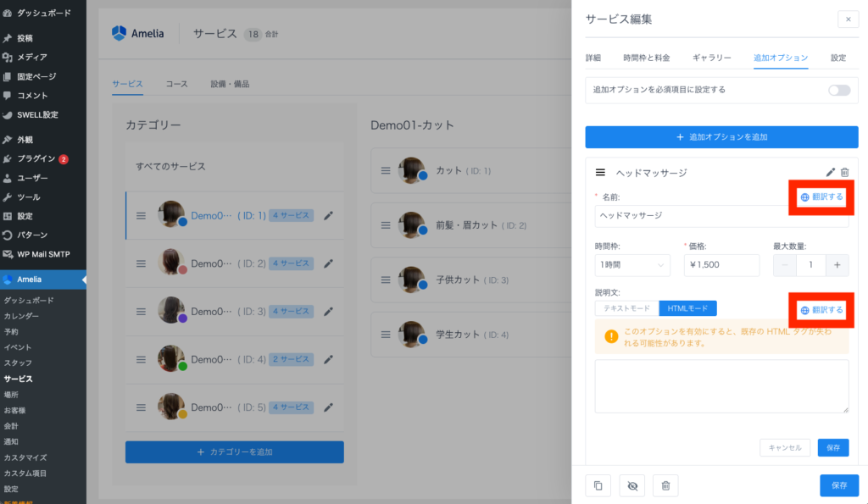The width and height of the screenshot is (868, 504).
Task: Hide the service using the eye-slash icon
Action: (632, 485)
